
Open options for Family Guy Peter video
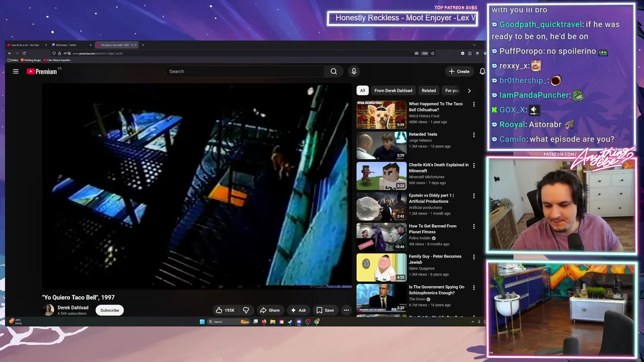tap(473, 256)
